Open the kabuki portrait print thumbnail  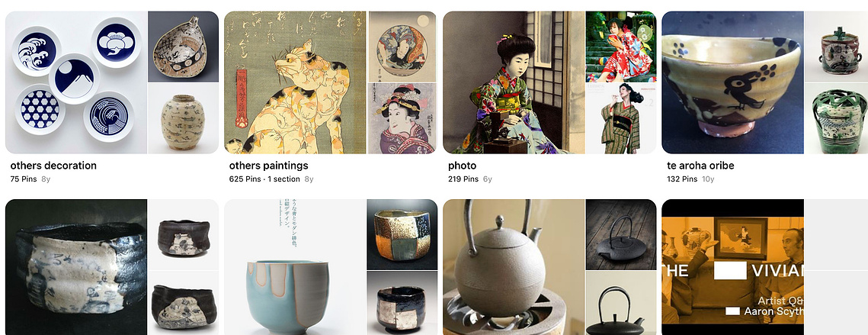click(402, 118)
